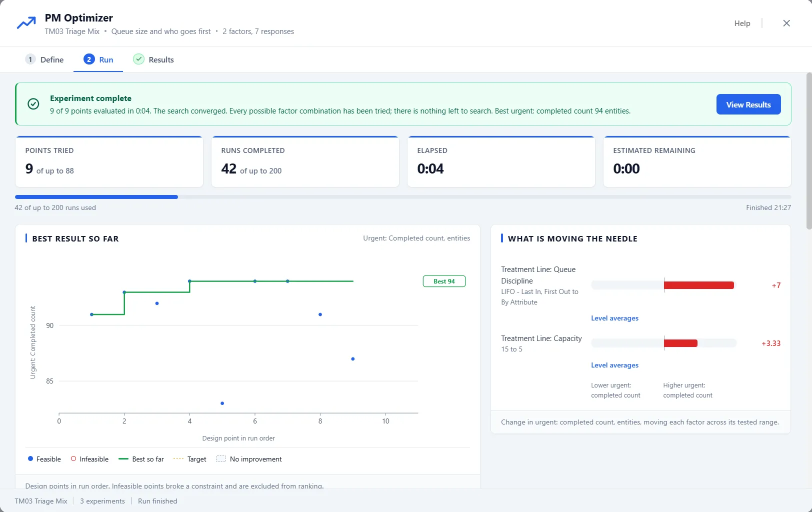Click the design point 9 data dot

coord(353,359)
